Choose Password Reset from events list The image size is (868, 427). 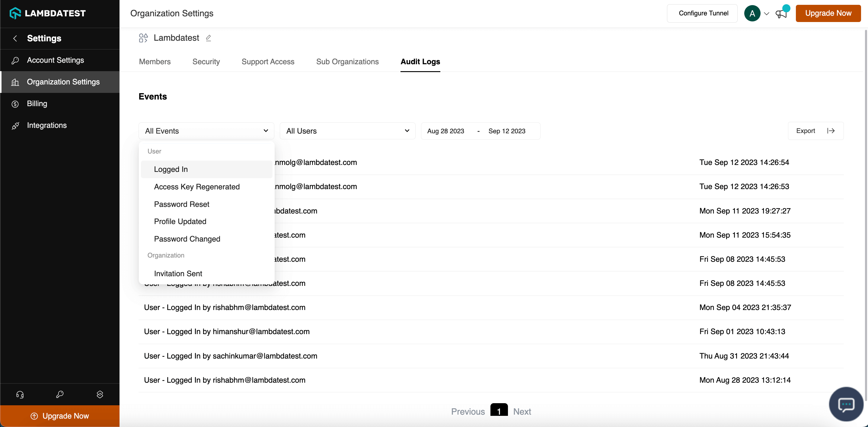(x=182, y=204)
